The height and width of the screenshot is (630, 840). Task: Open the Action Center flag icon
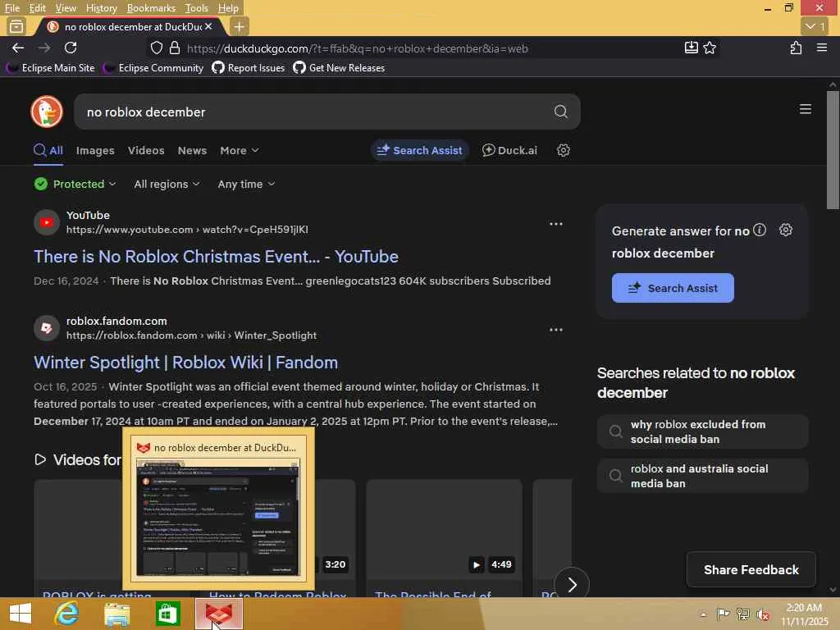[x=724, y=614]
